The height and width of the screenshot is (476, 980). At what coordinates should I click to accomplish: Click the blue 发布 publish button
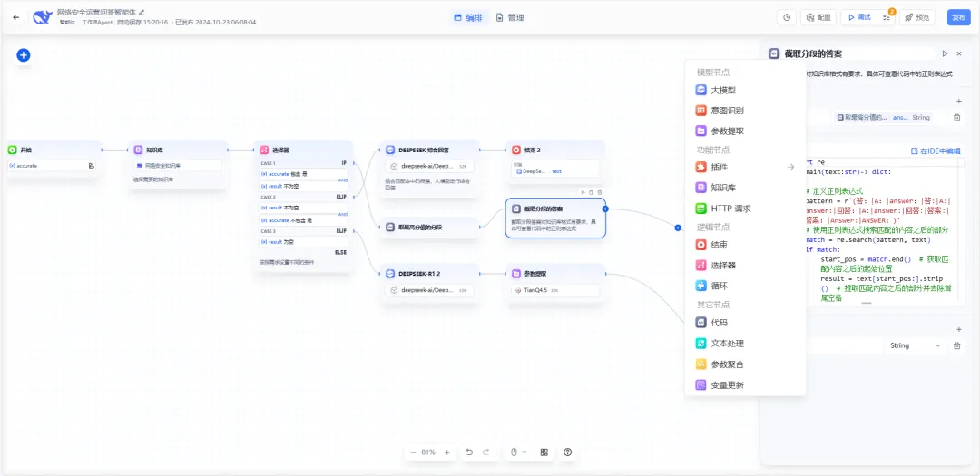click(958, 17)
